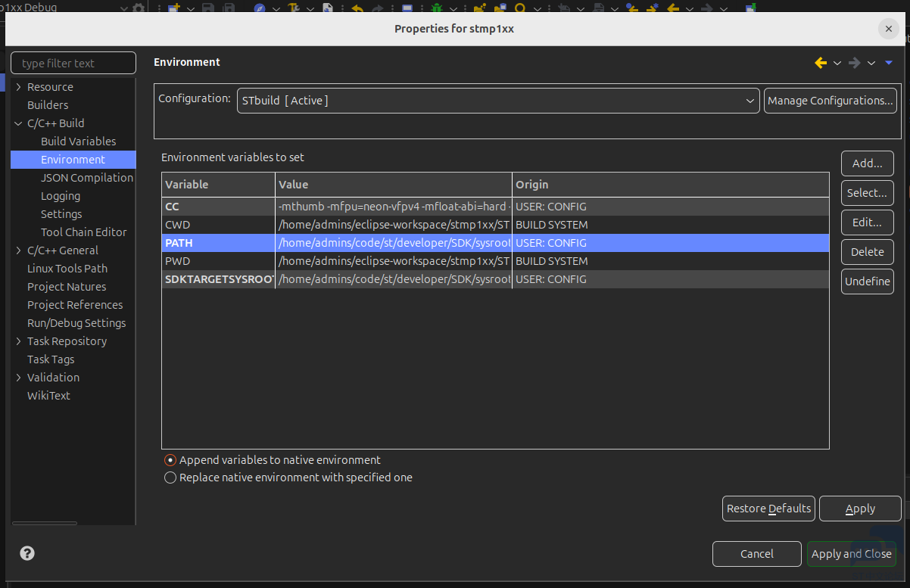Image resolution: width=910 pixels, height=588 pixels.
Task: Select the PWD variable row
Action: point(495,261)
